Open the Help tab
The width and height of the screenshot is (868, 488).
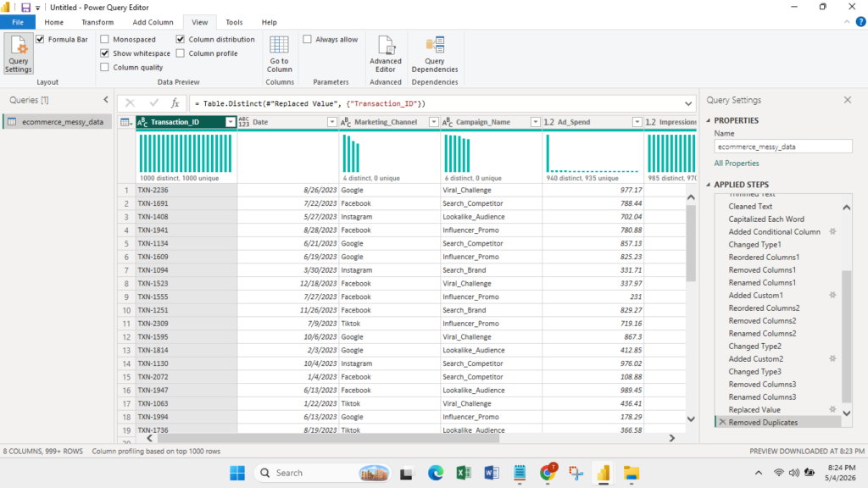269,22
